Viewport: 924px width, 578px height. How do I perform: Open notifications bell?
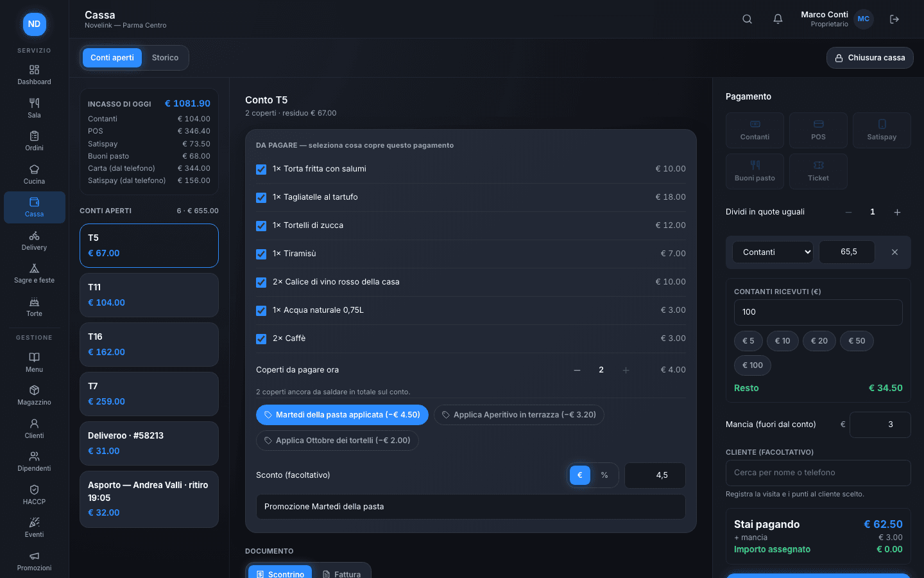[778, 19]
